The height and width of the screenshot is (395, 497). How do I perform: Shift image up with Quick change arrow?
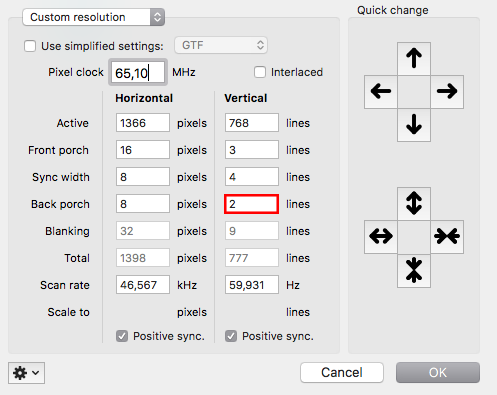coord(414,59)
